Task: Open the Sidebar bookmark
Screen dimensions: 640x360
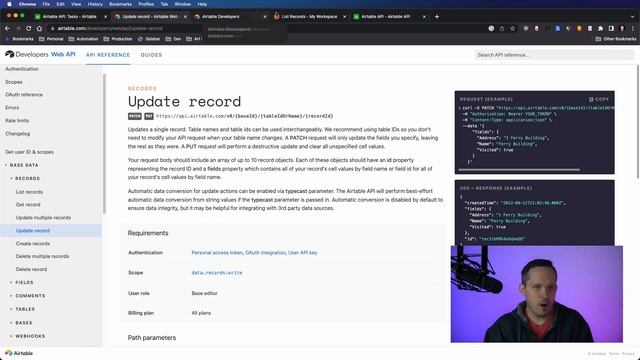Action: coord(149,39)
